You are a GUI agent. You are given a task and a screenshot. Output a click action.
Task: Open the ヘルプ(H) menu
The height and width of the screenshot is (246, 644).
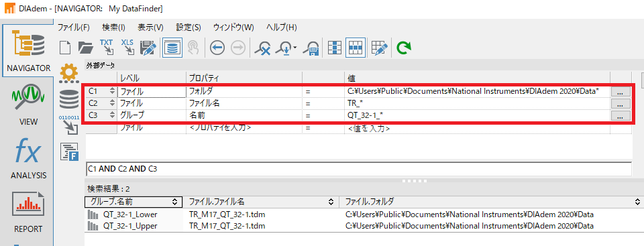281,27
